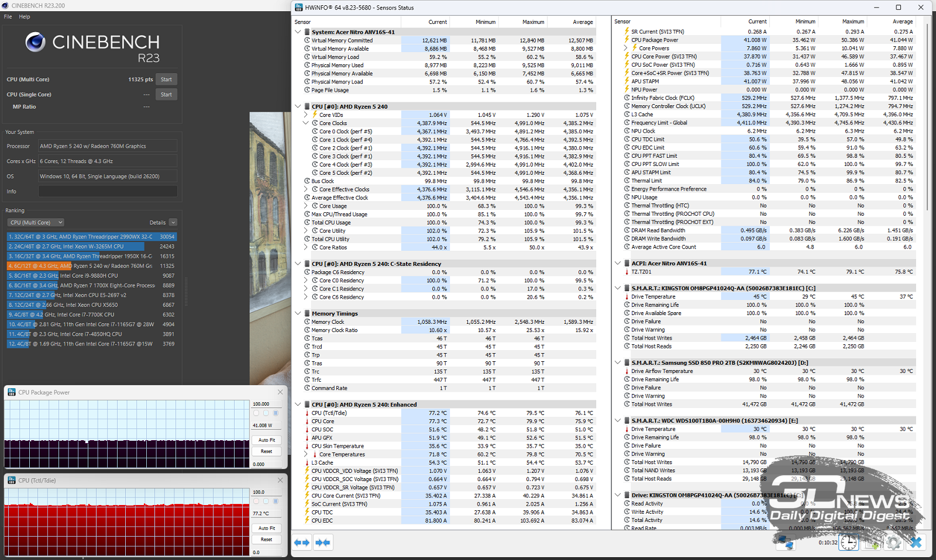936x560 pixels.
Task: Click the shrink columns arrows icon
Action: (323, 542)
